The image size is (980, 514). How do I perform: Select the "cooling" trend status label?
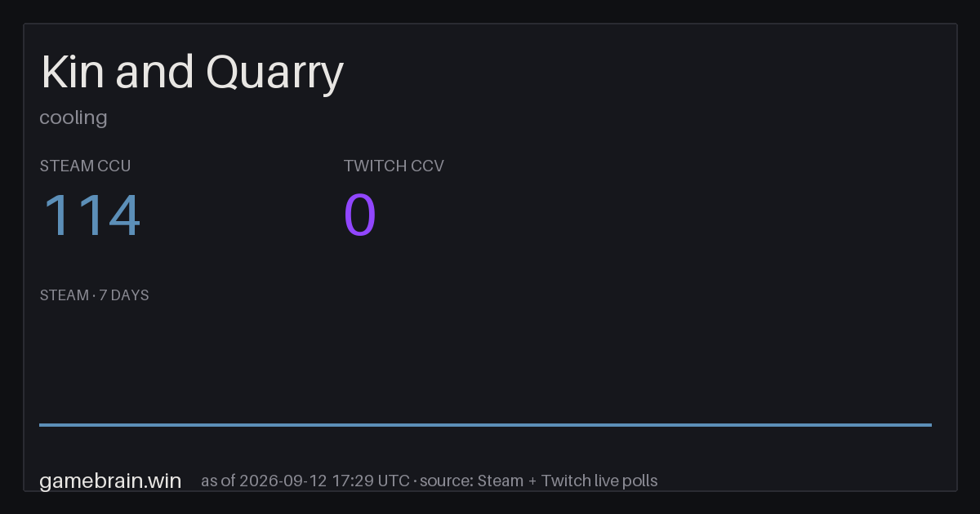(73, 117)
